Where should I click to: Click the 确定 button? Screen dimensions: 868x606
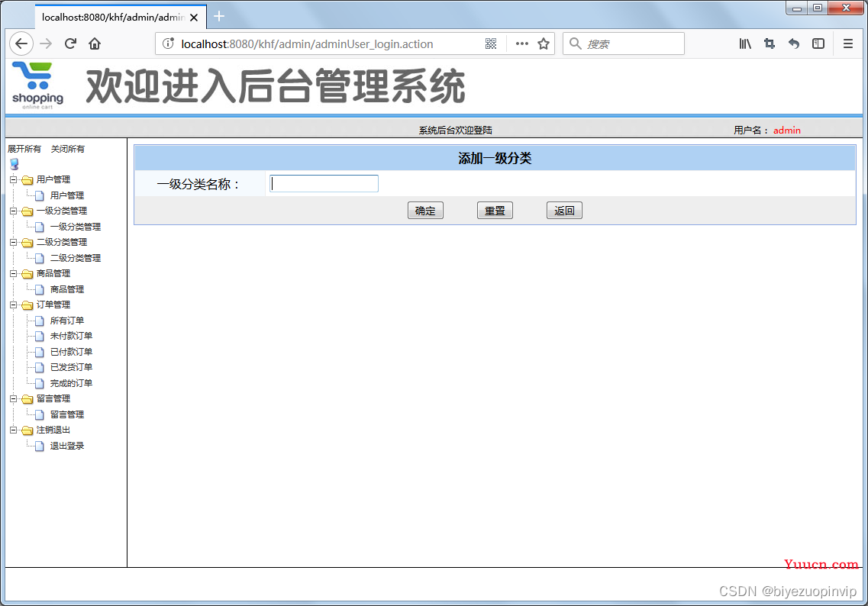(425, 211)
